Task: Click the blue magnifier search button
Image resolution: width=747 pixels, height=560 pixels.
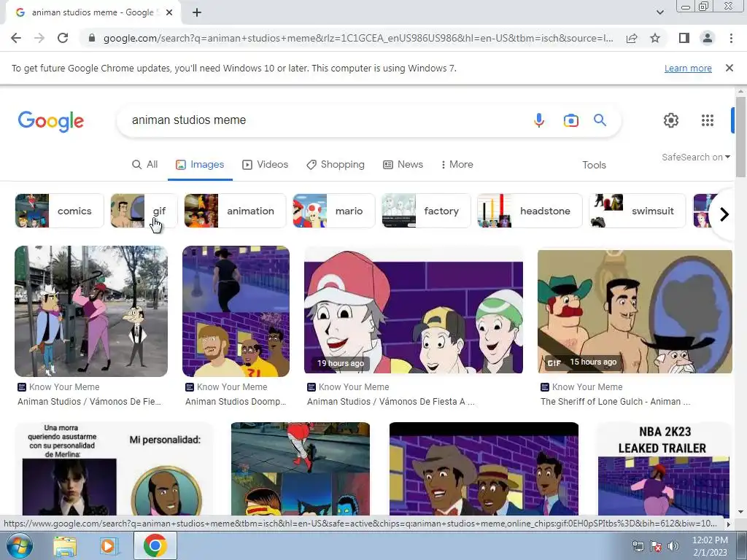Action: point(600,120)
